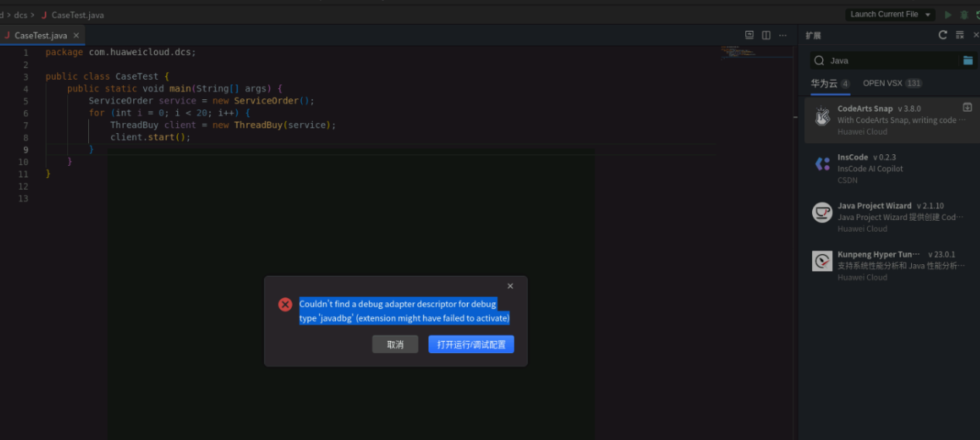Clear extension search results with the list-clear icon
Screen dimensions: 980x440
pyautogui.click(x=960, y=35)
